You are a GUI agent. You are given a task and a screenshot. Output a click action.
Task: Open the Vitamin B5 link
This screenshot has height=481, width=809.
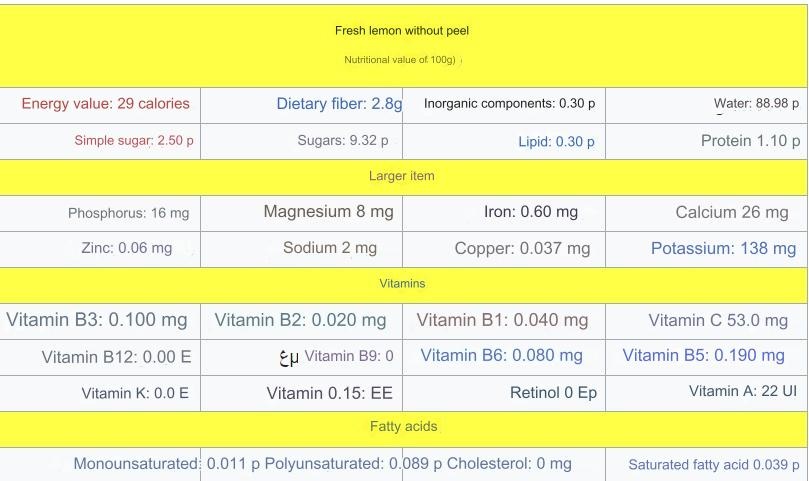(x=703, y=355)
